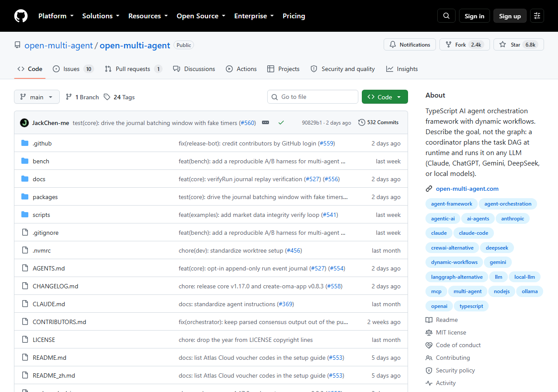
Task: Click the JackChen-me author name
Action: [51, 123]
